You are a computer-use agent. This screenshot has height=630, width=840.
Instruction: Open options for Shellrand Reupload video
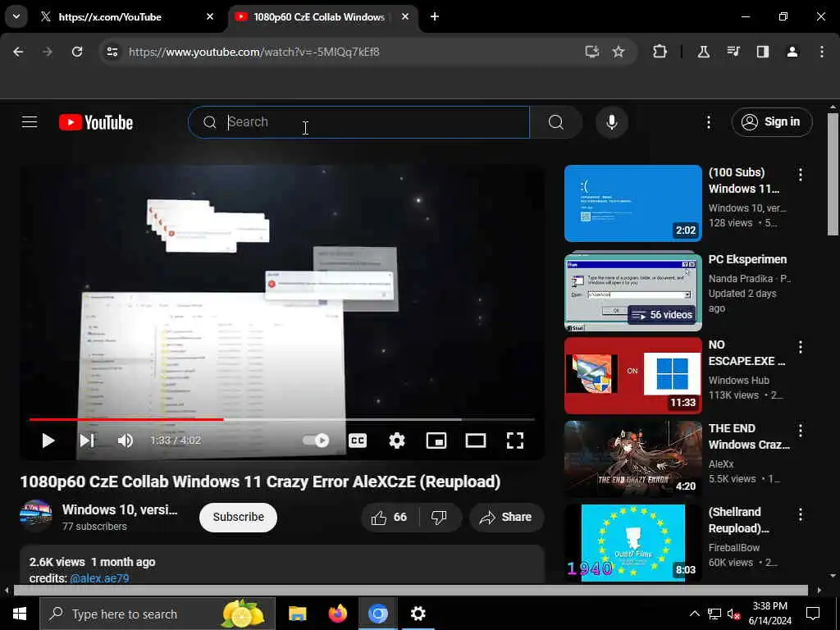pos(801,515)
